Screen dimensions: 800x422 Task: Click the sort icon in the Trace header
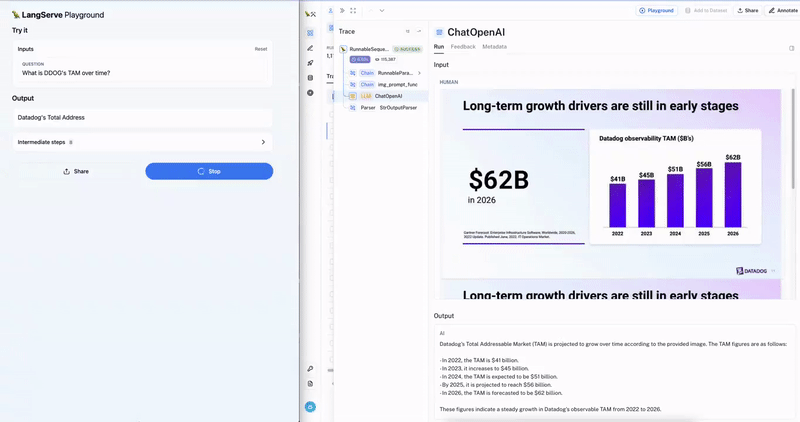408,31
